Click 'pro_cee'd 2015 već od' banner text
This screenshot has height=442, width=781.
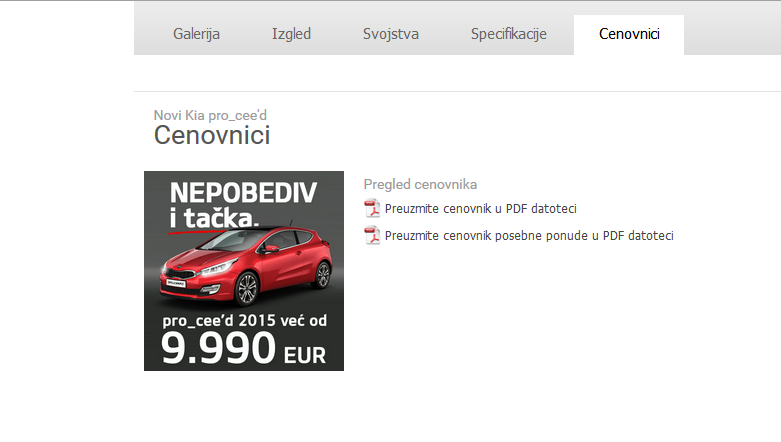[x=245, y=320]
